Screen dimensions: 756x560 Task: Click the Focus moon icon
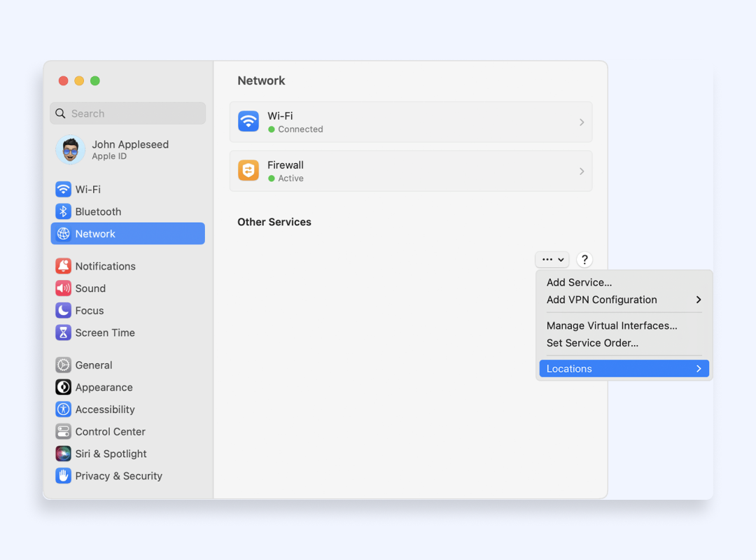click(64, 311)
